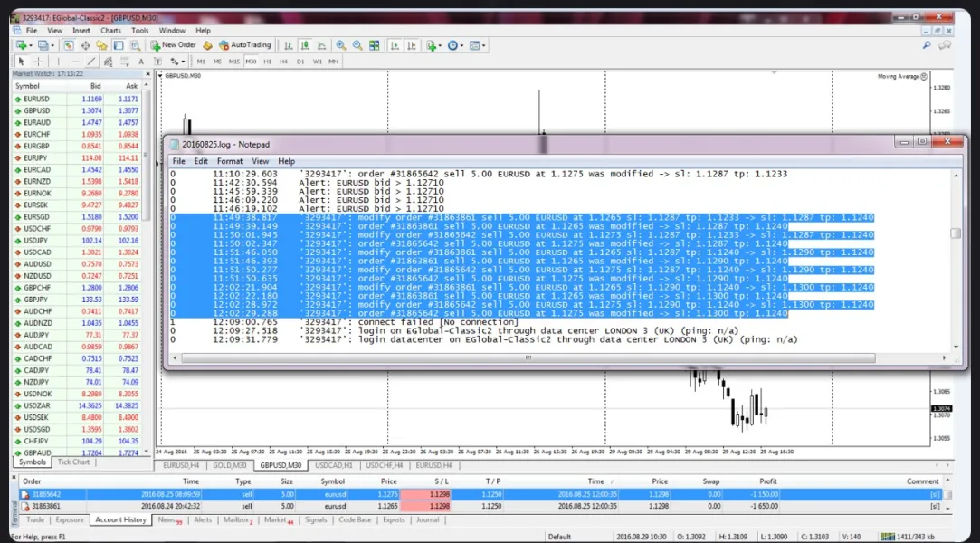This screenshot has width=980, height=543.
Task: Pick the Trendline drawing tool
Action: [90, 62]
